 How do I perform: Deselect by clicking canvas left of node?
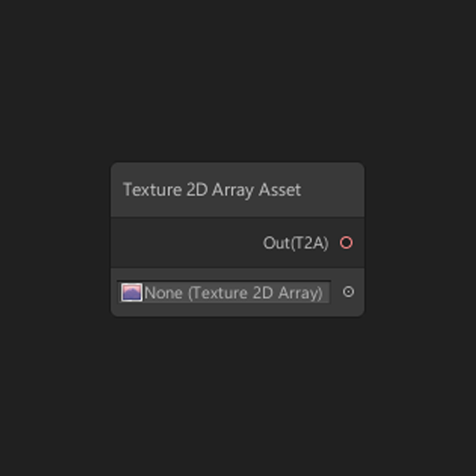coord(55,240)
